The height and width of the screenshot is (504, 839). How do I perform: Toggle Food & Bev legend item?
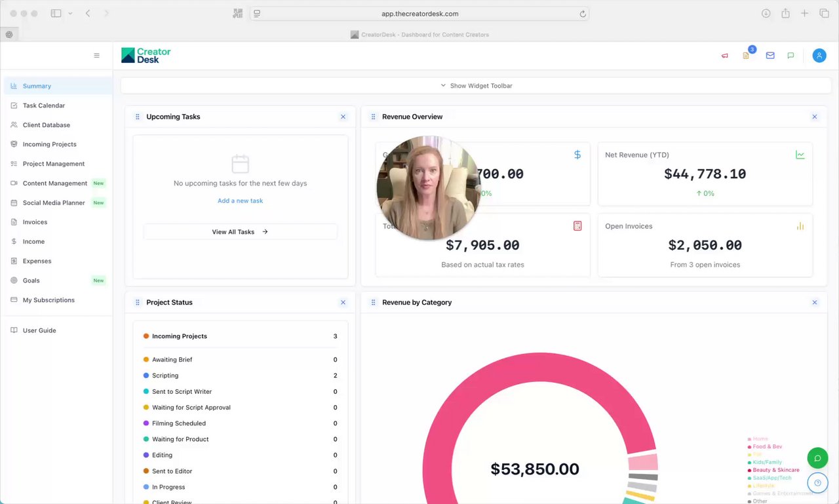[765, 447]
